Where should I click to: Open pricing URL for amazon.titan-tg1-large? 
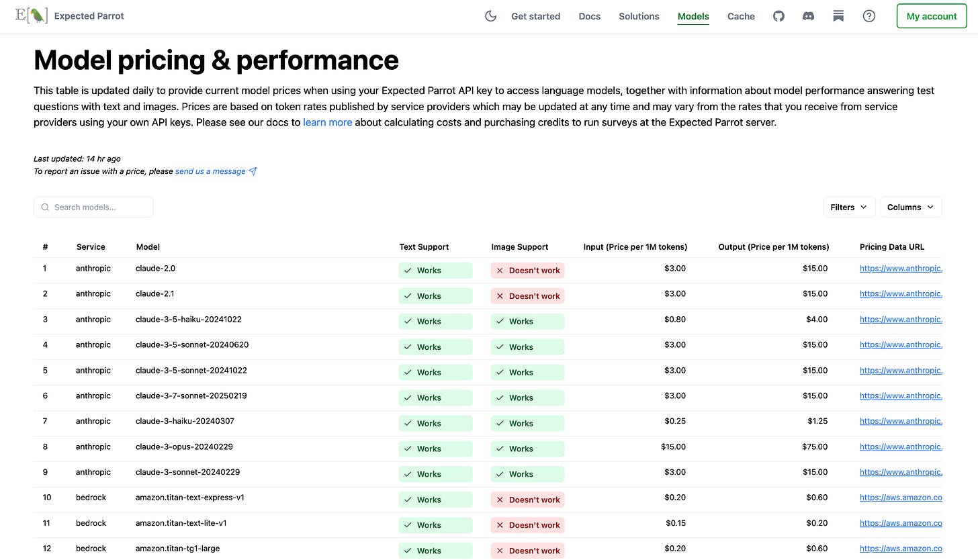tap(901, 549)
